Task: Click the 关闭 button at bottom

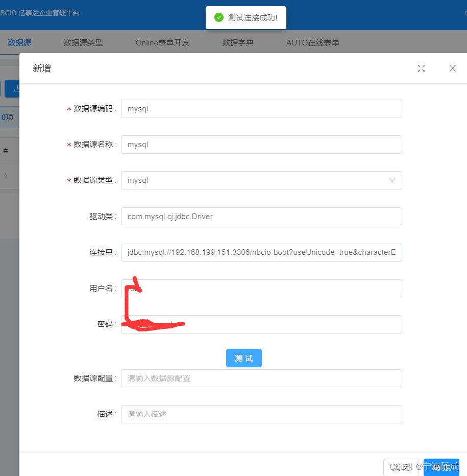Action: pyautogui.click(x=401, y=467)
